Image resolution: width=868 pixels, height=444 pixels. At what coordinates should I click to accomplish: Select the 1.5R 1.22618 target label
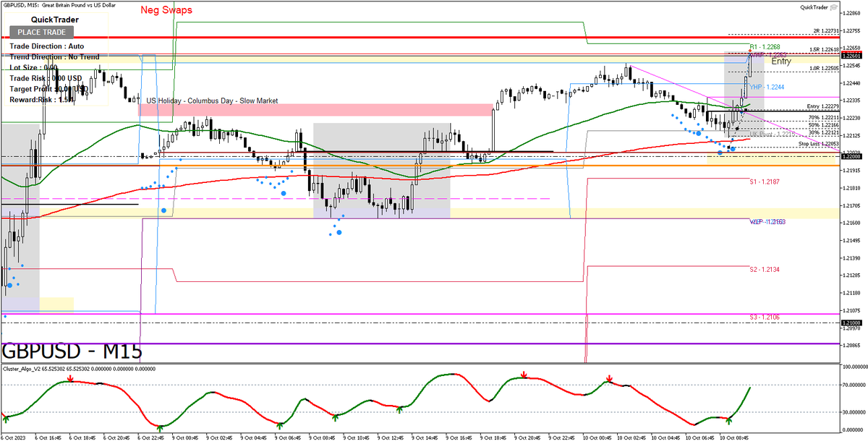[825, 50]
